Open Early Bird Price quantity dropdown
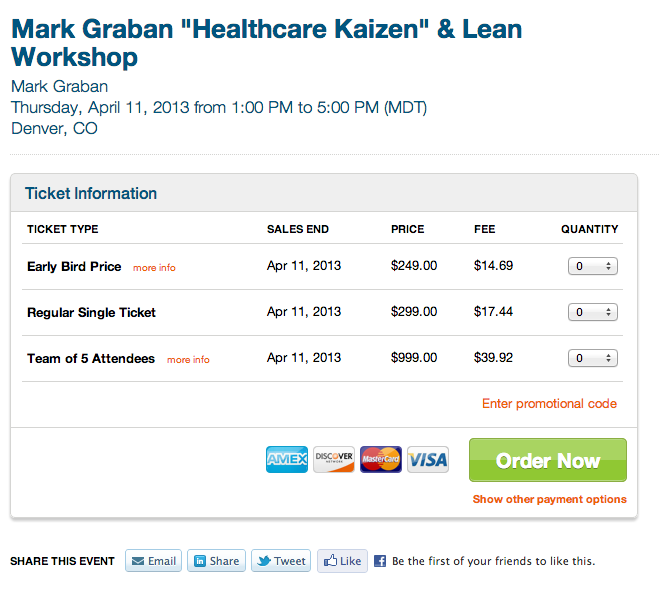The image size is (659, 591). (593, 266)
